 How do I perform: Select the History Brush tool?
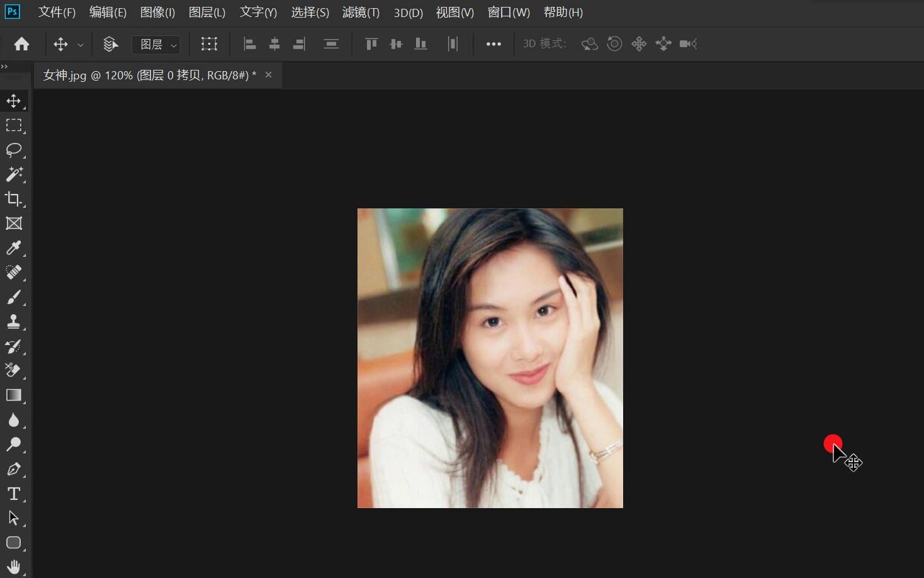13,346
